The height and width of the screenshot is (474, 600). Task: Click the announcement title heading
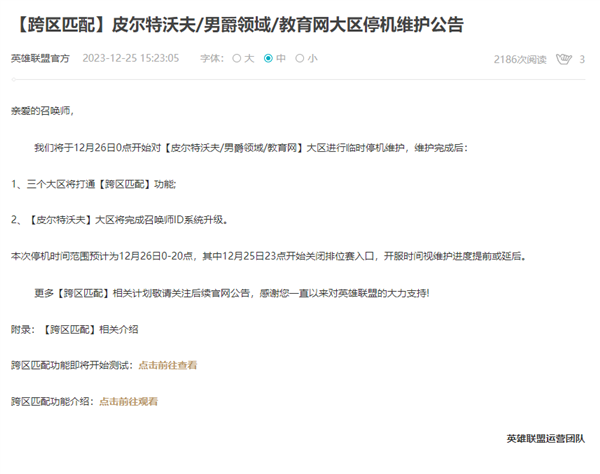tap(240, 25)
